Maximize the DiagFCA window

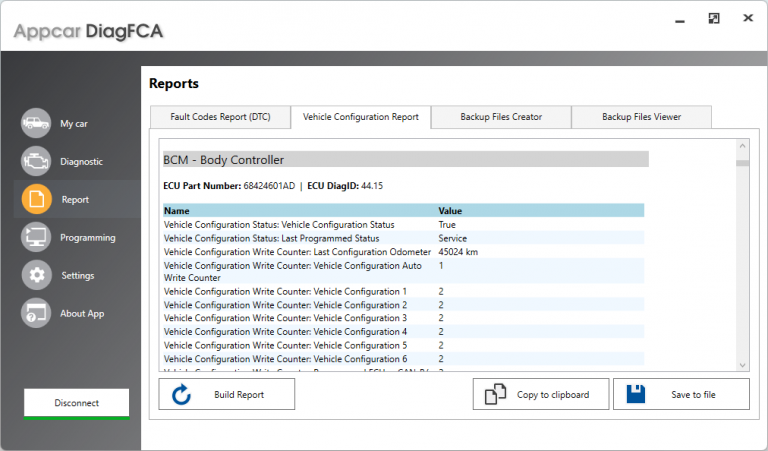click(714, 18)
